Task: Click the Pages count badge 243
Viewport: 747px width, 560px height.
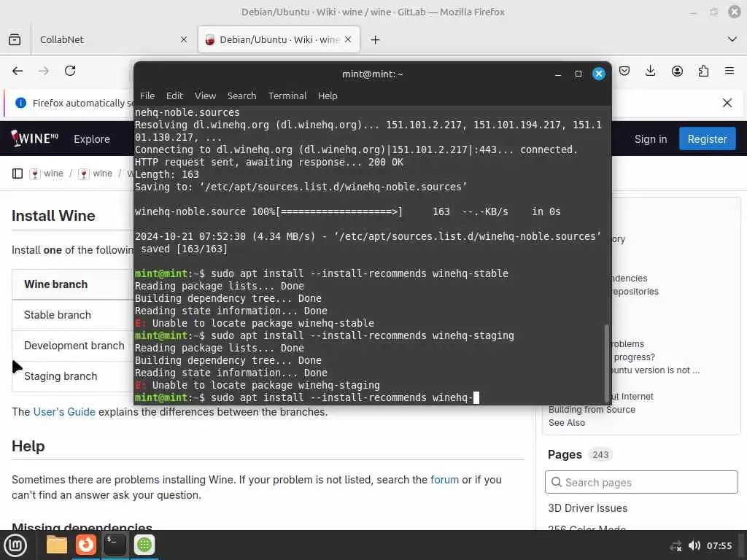Action: (x=600, y=455)
